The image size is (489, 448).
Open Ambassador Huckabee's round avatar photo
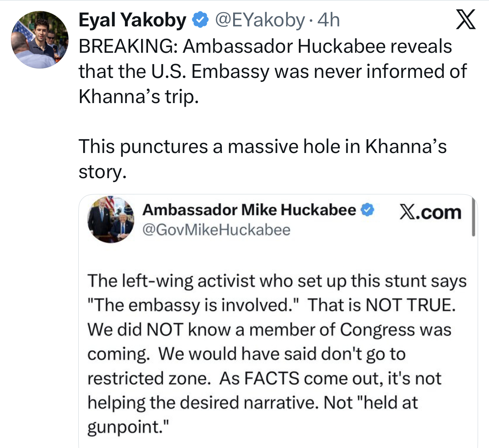[111, 219]
